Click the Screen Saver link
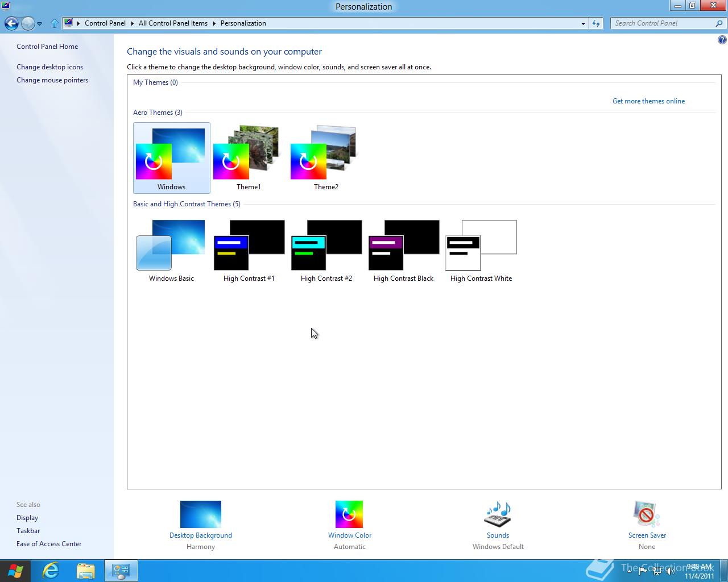Image resolution: width=728 pixels, height=582 pixels. tap(647, 535)
